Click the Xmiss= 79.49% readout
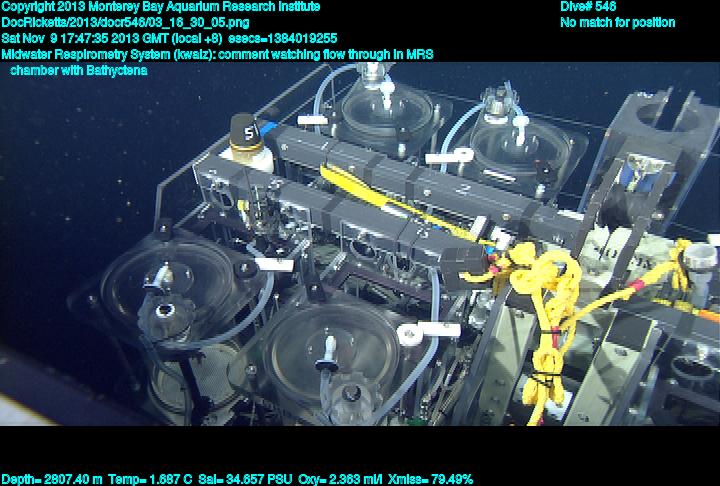 (430, 479)
